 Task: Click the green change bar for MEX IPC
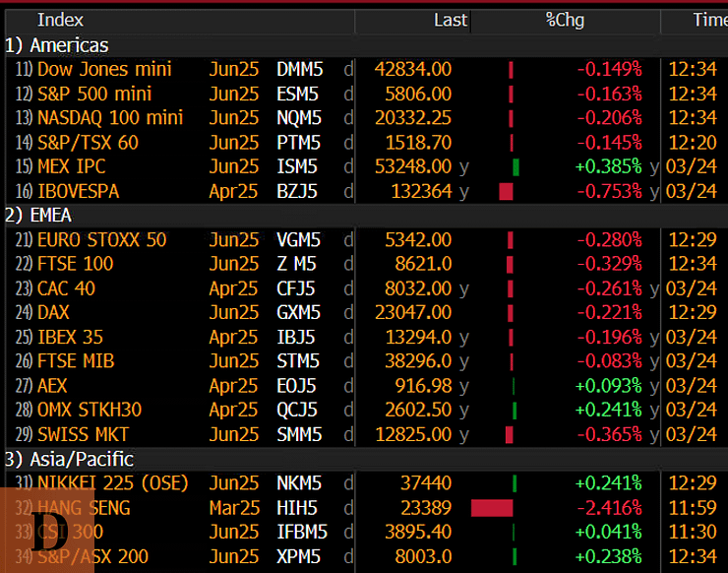pos(516,166)
